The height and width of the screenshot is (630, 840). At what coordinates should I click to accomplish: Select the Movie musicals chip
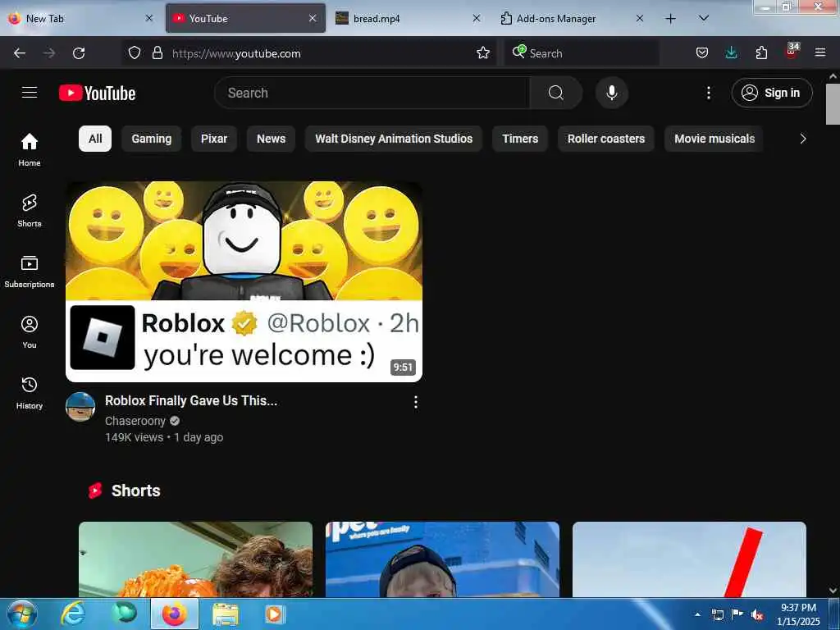point(714,139)
